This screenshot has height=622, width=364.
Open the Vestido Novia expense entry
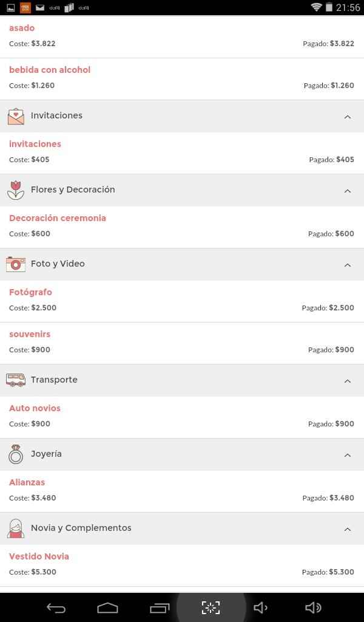[x=182, y=566]
